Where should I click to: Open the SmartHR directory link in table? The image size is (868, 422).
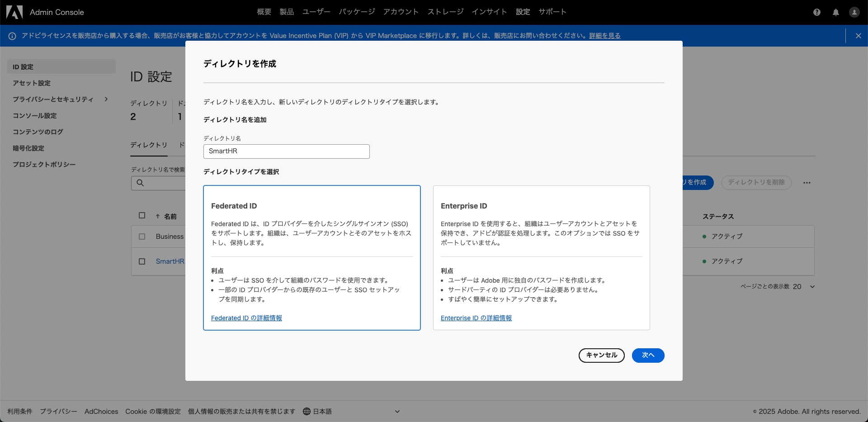tap(170, 261)
